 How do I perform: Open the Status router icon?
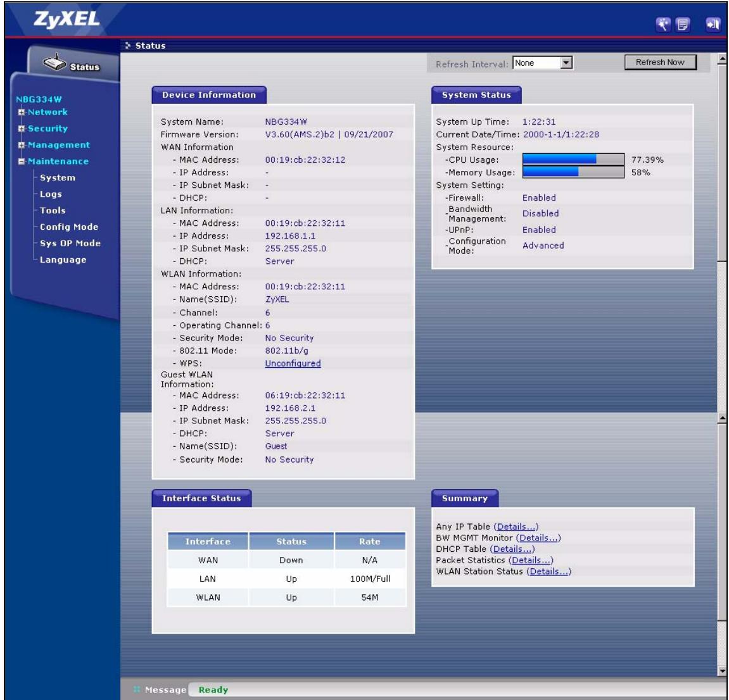[55, 62]
